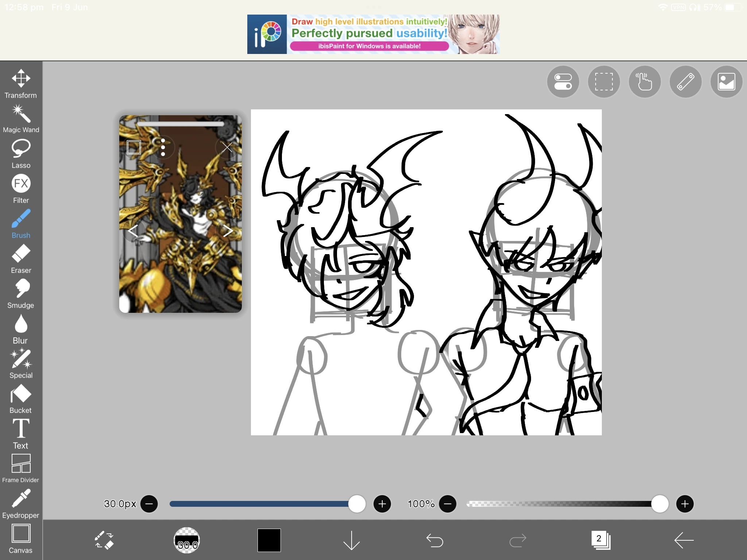Show previous reference image with left chevron
Image resolution: width=747 pixels, height=560 pixels.
pos(133,230)
